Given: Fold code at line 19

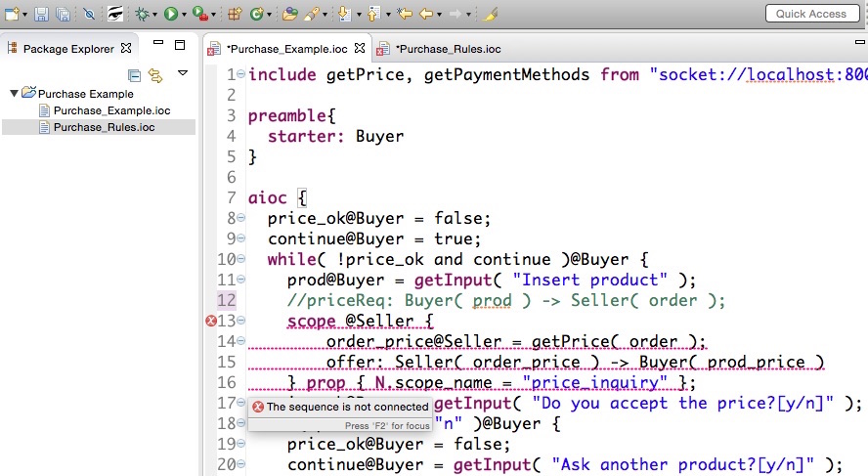Looking at the screenshot, I should [241, 444].
